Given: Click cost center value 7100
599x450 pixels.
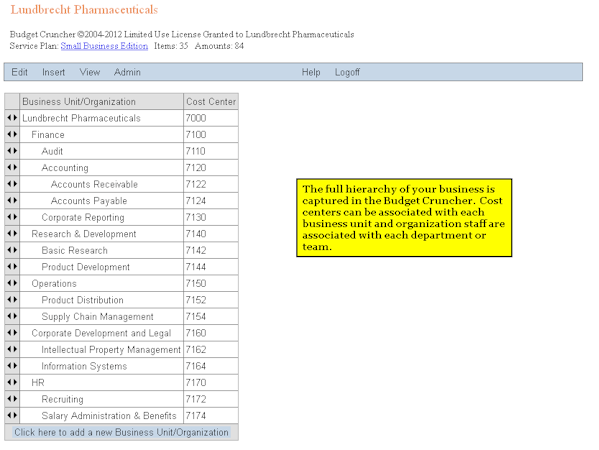Looking at the screenshot, I should (196, 134).
